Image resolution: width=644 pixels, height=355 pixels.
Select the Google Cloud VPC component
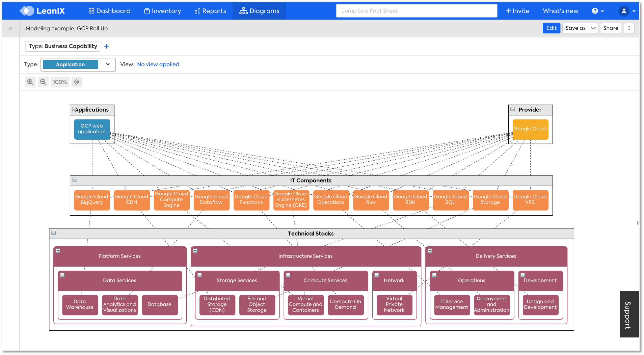(x=530, y=200)
